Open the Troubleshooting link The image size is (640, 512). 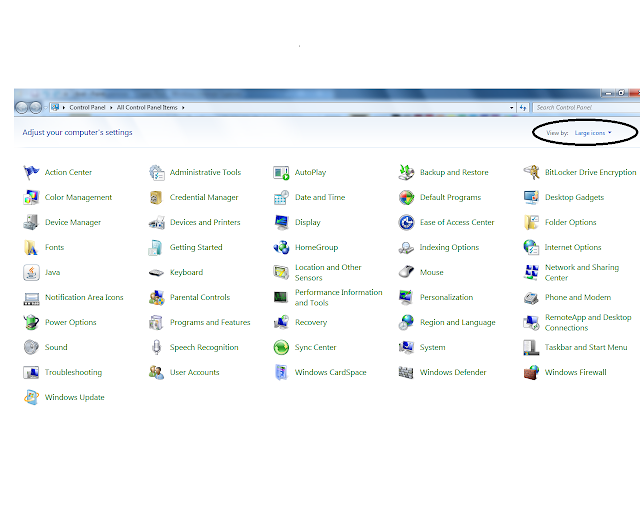(73, 372)
